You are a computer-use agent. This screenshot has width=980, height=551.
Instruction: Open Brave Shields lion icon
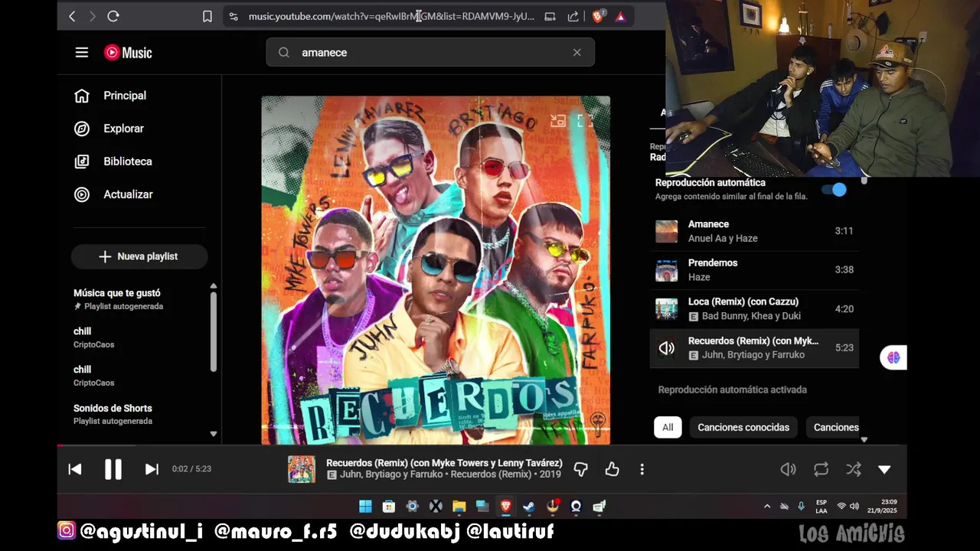pyautogui.click(x=598, y=16)
